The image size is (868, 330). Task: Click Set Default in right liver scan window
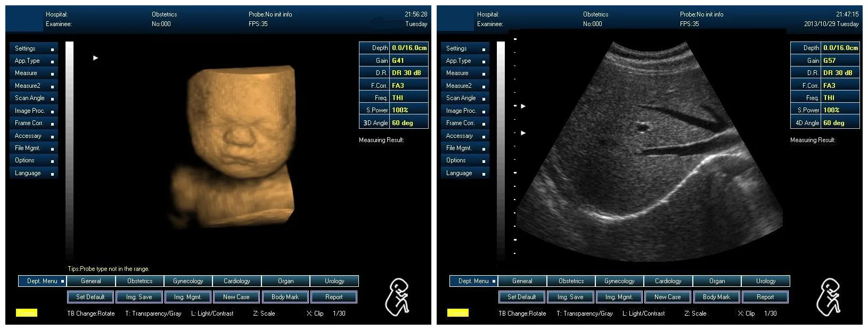[x=522, y=297]
